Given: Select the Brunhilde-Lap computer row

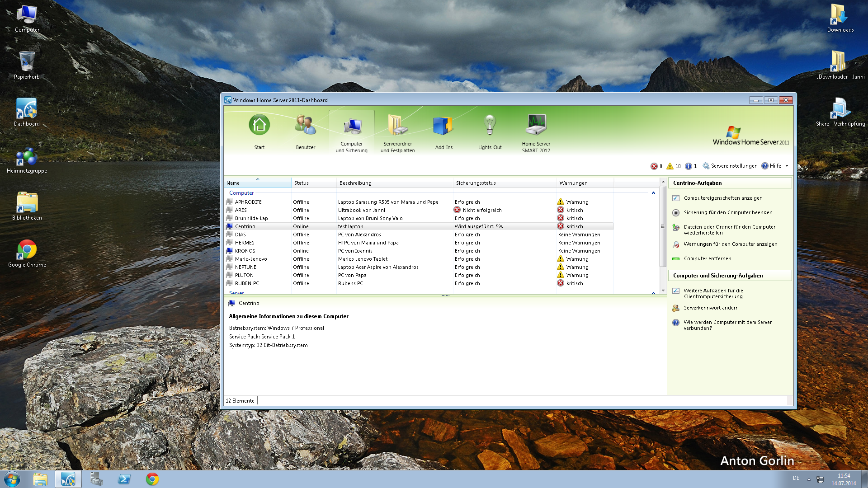Looking at the screenshot, I should (419, 218).
